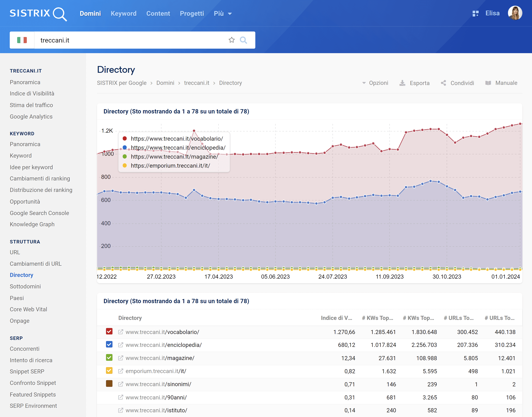The image size is (532, 417).
Task: Open istituto external link icon
Action: tap(121, 410)
